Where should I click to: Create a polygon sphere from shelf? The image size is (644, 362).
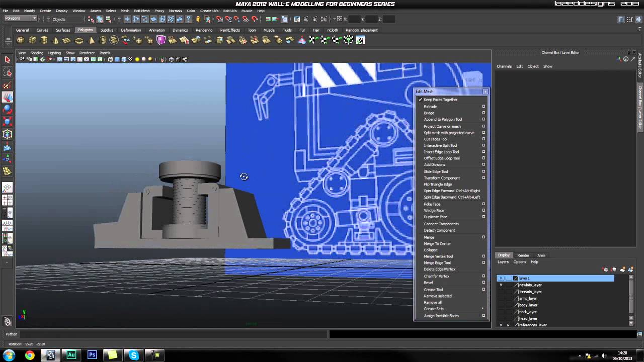(21, 40)
